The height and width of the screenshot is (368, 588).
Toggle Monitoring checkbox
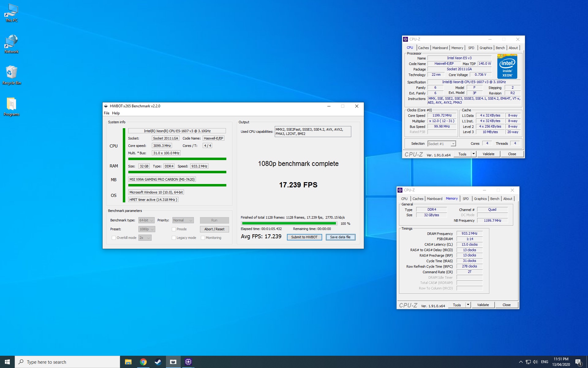[203, 238]
